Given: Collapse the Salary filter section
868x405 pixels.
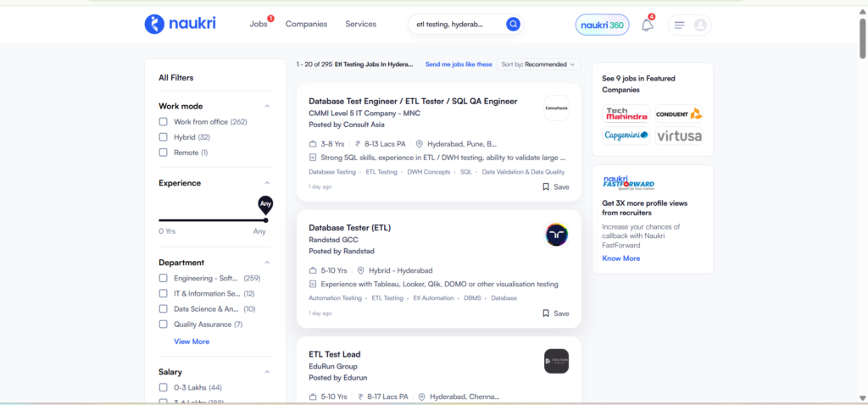Looking at the screenshot, I should tap(267, 372).
